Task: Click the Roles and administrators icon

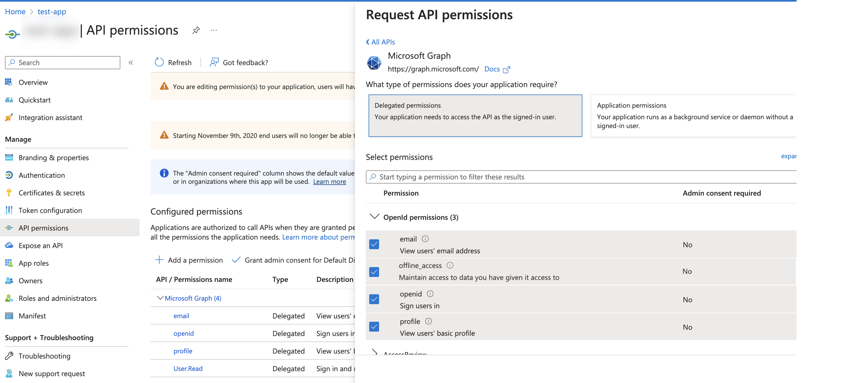Action: pos(9,298)
